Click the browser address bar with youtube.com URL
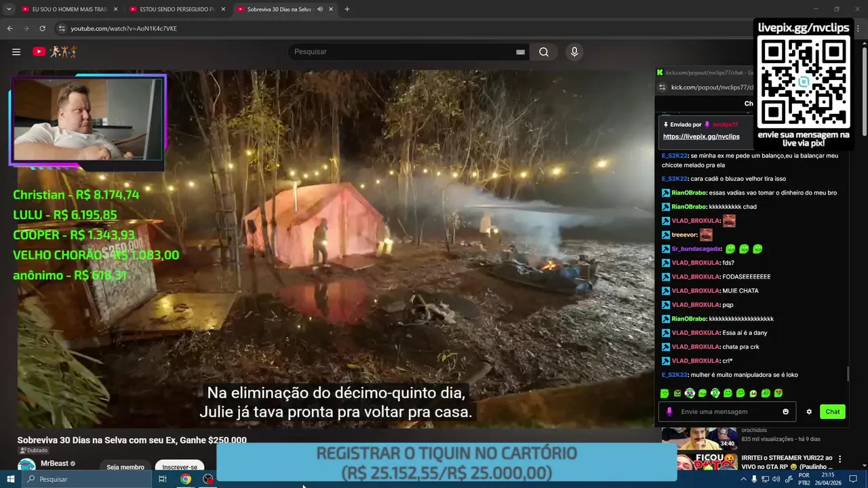The height and width of the screenshot is (488, 868). click(400, 28)
